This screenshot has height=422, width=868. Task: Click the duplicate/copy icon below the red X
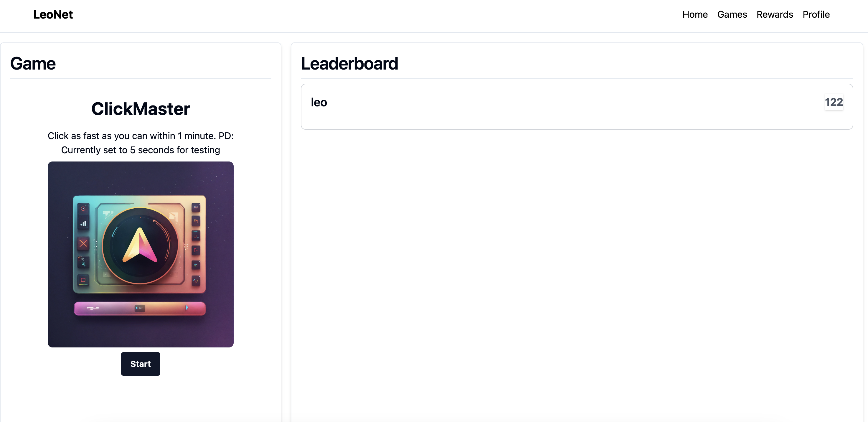83,263
